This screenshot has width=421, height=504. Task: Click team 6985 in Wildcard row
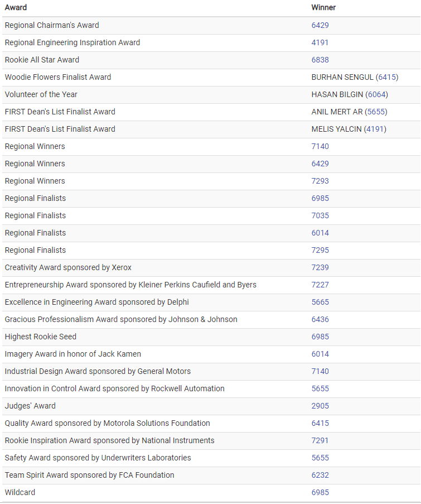(x=320, y=493)
